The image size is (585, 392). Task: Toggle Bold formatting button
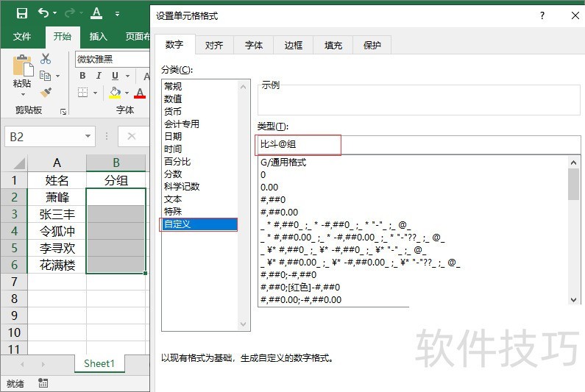click(82, 76)
